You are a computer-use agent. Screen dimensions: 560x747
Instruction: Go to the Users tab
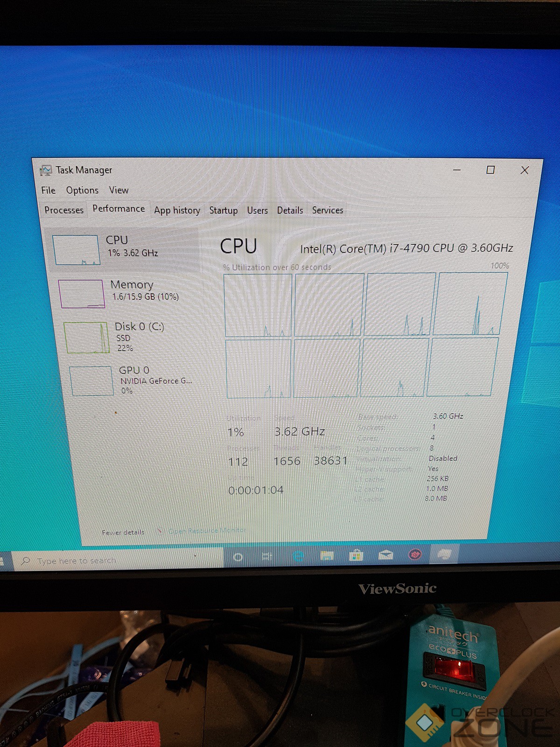point(257,211)
